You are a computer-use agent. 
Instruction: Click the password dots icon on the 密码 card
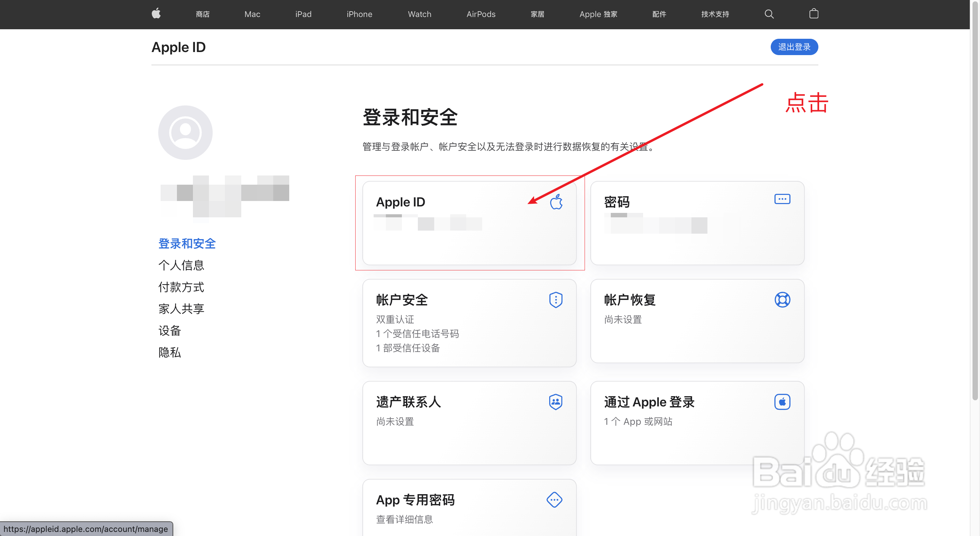click(x=782, y=199)
